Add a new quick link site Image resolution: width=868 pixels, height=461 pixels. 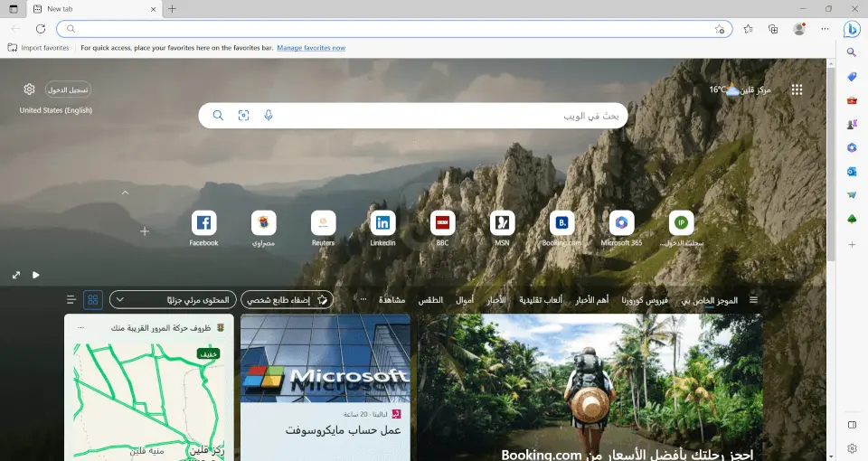[145, 231]
